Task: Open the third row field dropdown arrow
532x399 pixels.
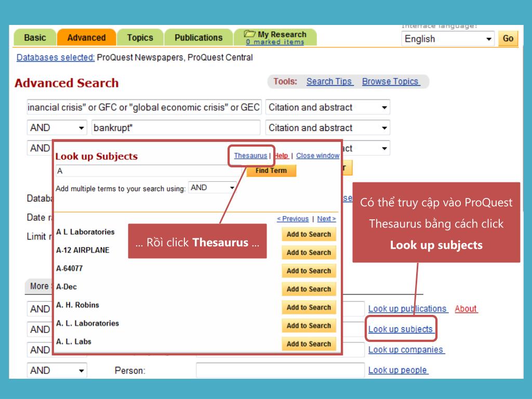Action: tap(384, 148)
